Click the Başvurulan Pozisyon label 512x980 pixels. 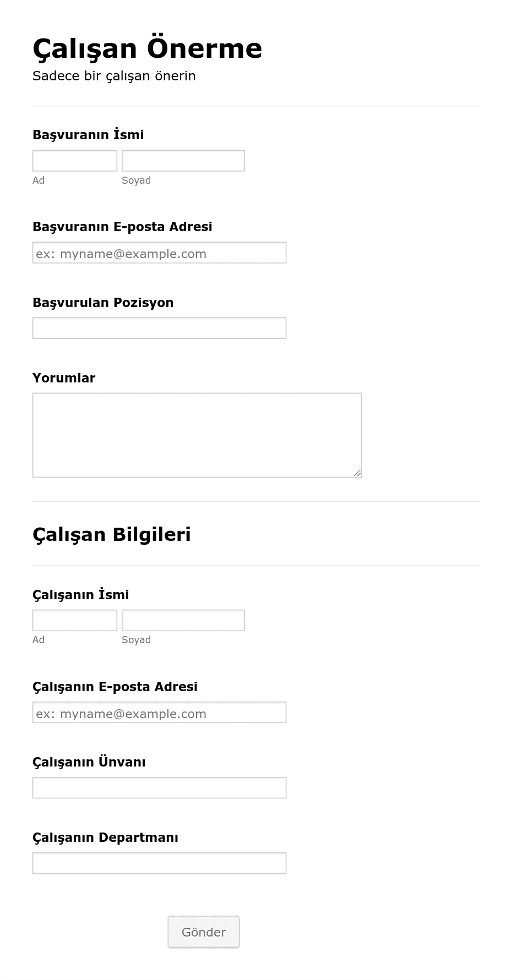point(103,303)
